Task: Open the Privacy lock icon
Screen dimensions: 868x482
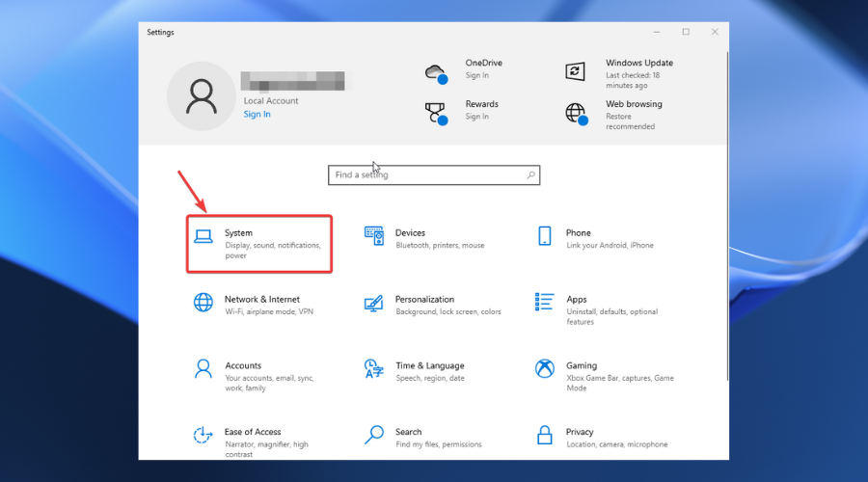Action: tap(545, 435)
